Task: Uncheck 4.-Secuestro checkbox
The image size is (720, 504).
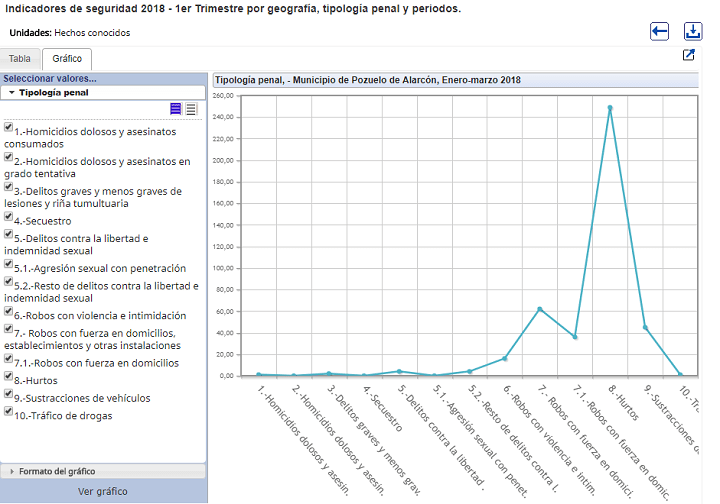Action: coord(8,216)
